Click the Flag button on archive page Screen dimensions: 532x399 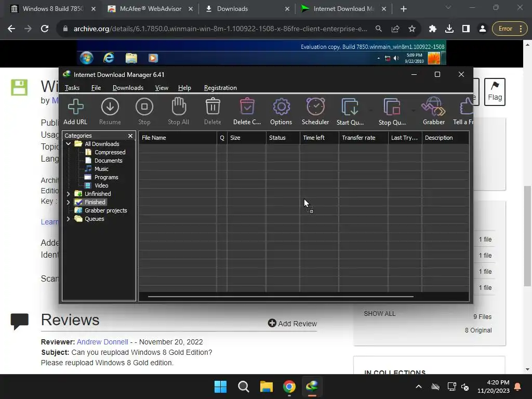click(495, 92)
